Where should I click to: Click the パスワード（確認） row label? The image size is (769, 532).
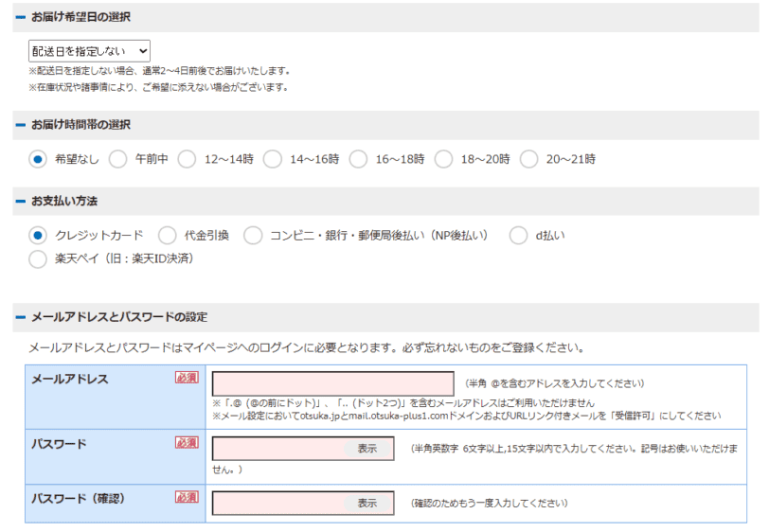tap(79, 499)
